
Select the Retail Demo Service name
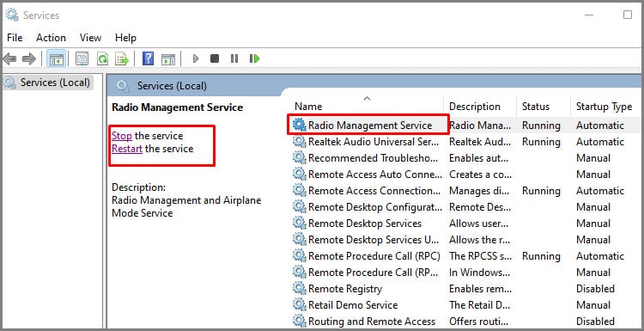(353, 304)
